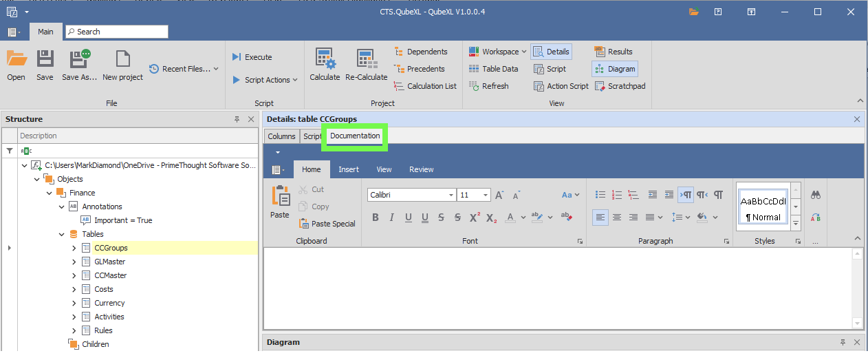Click inside the ribbon Search field
Image resolution: width=868 pixels, height=360 pixels.
coord(117,32)
